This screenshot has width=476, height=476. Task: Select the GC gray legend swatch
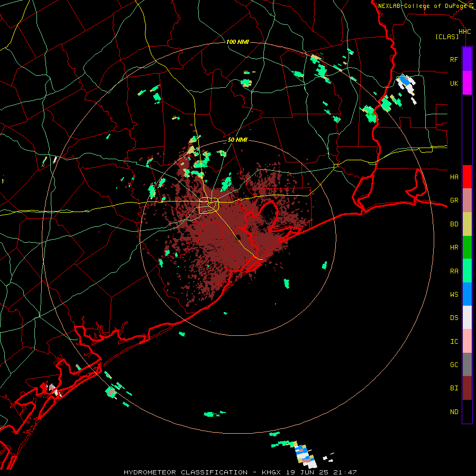click(467, 364)
